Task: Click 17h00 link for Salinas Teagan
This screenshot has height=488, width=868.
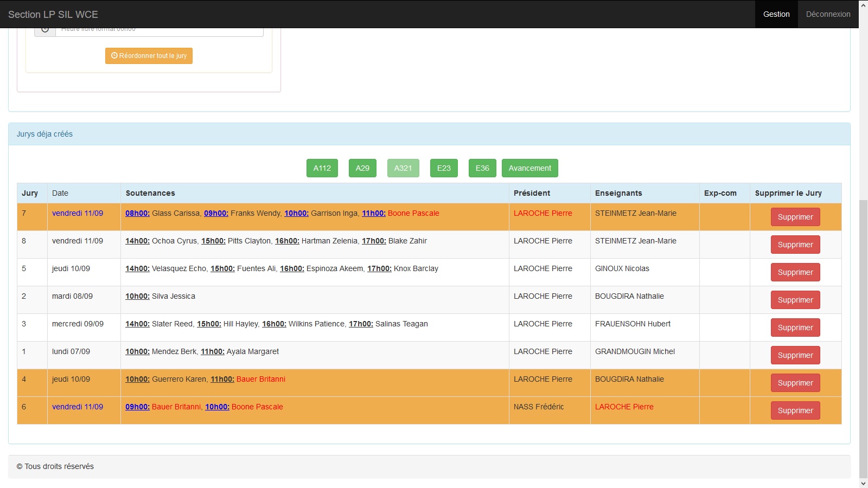Action: pyautogui.click(x=361, y=324)
